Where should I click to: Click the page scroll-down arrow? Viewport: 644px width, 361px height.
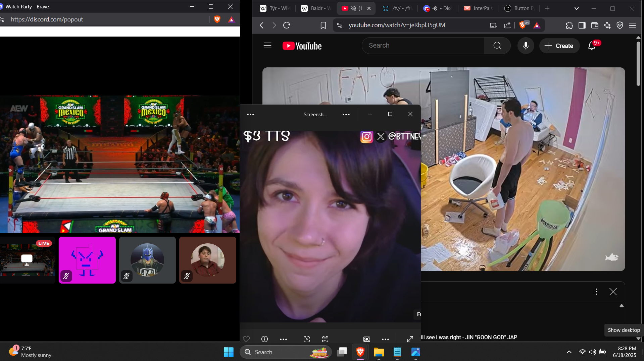[x=638, y=339]
